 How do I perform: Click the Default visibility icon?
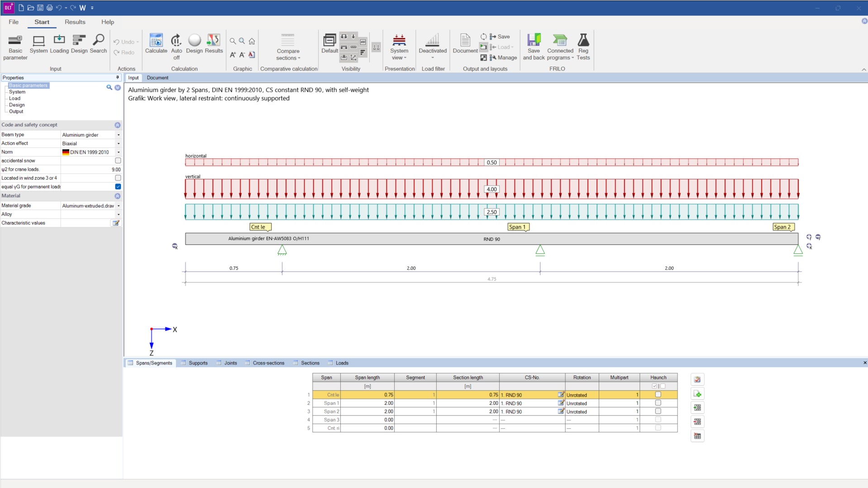click(x=329, y=44)
